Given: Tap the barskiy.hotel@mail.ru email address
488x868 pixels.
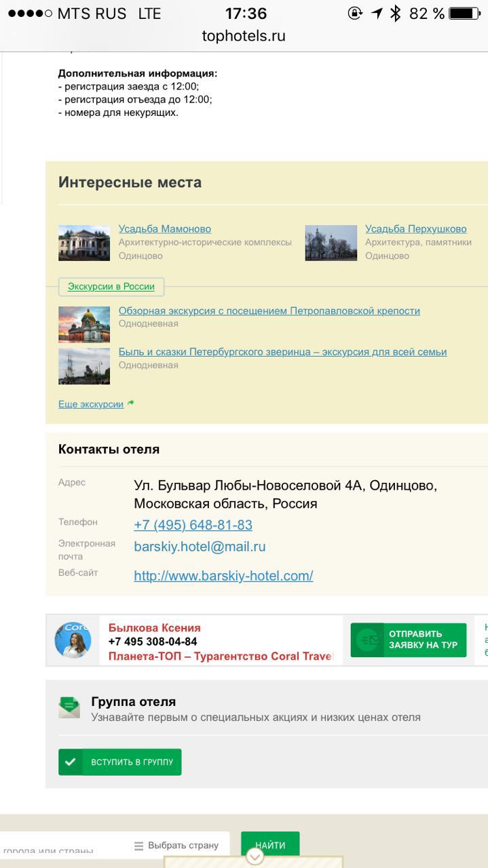Looking at the screenshot, I should click(x=200, y=547).
